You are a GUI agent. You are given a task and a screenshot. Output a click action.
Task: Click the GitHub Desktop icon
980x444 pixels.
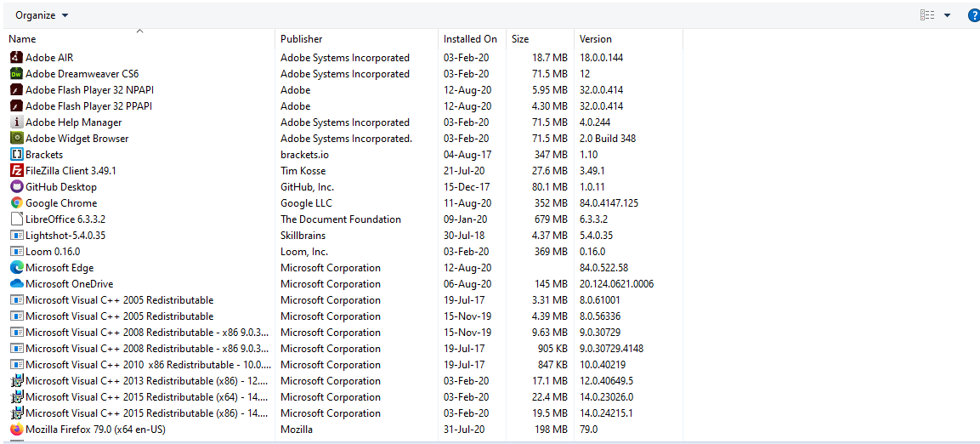point(16,187)
